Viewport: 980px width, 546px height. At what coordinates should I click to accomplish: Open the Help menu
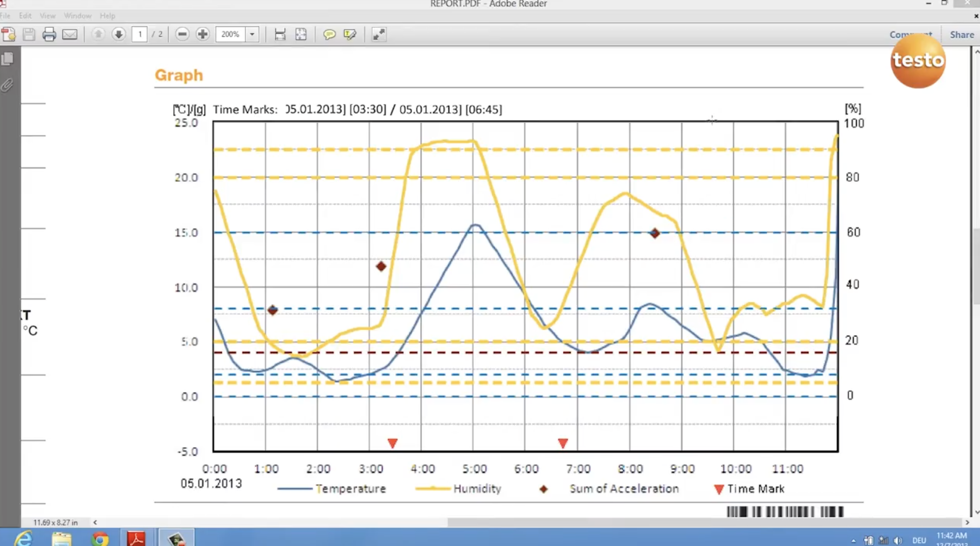107,16
